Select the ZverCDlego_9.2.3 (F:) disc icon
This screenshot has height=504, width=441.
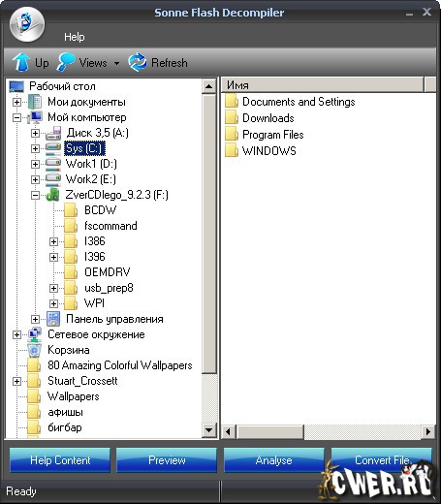[53, 195]
